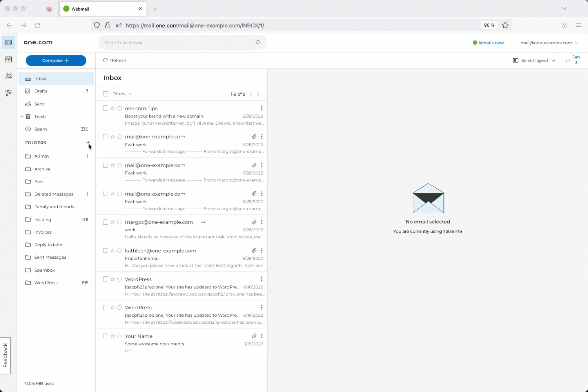
Task: Open the Select layout dropdown
Action: tap(534, 60)
